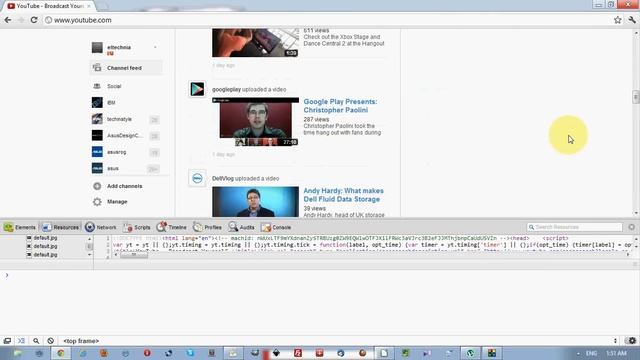Click the Xbox Stage video thumbnail

click(256, 42)
